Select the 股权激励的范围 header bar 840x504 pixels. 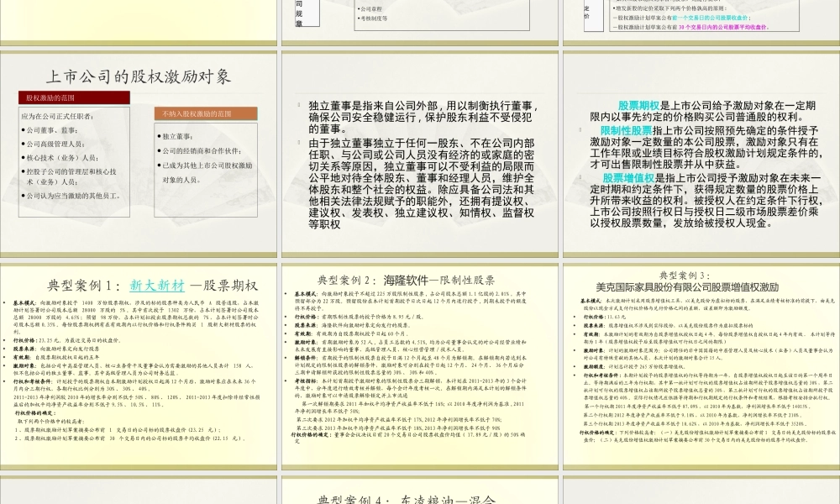click(x=73, y=98)
